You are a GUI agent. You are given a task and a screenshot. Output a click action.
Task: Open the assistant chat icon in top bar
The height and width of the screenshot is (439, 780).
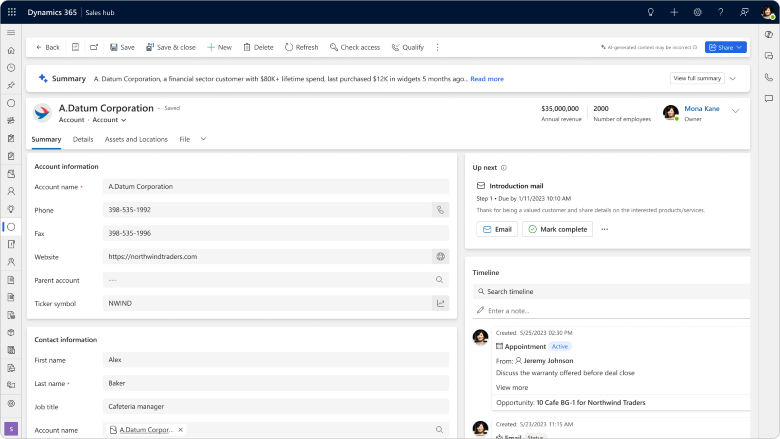(744, 12)
